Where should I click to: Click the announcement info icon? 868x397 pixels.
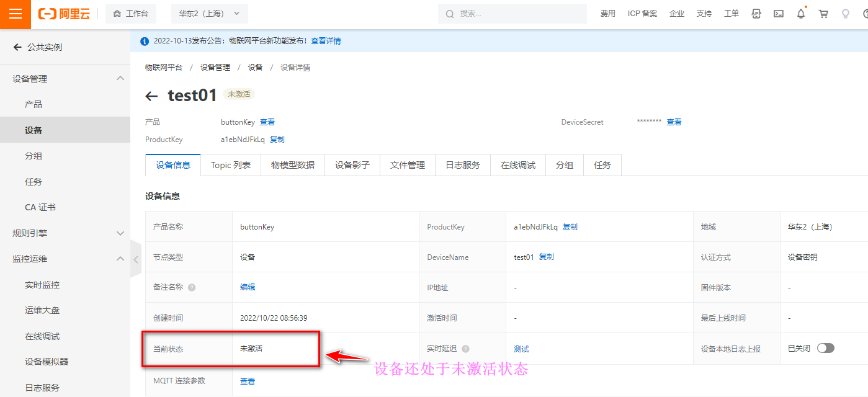point(145,41)
